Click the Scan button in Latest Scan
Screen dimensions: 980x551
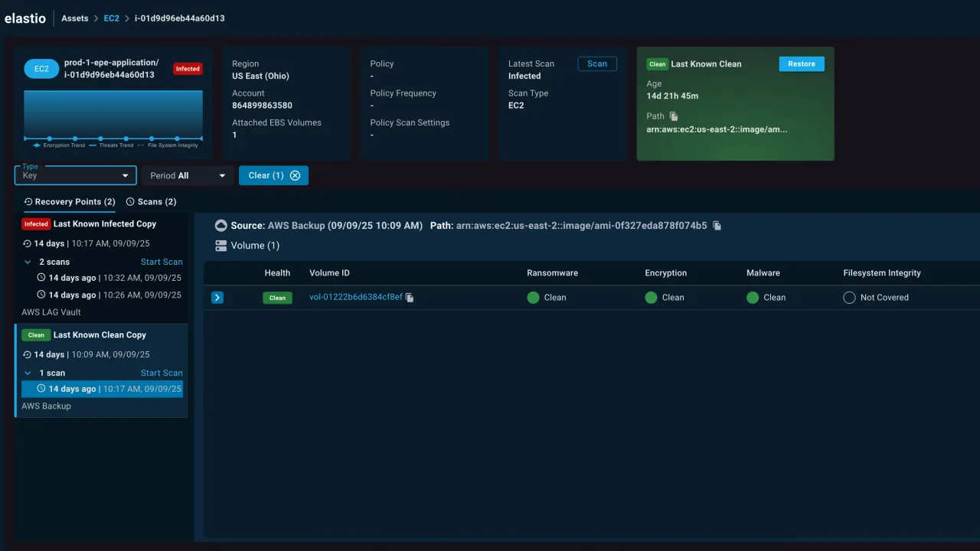(x=597, y=64)
